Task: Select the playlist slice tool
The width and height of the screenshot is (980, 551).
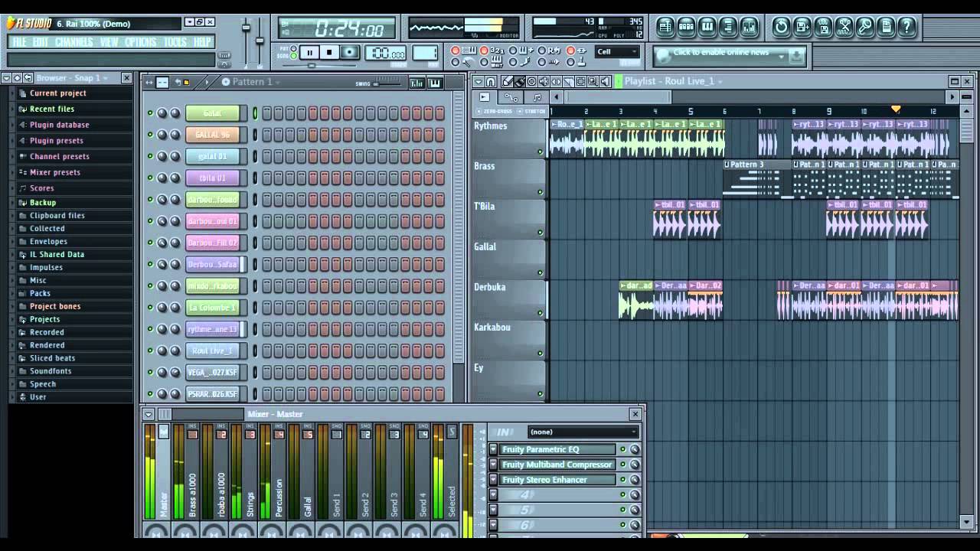Action: click(569, 81)
